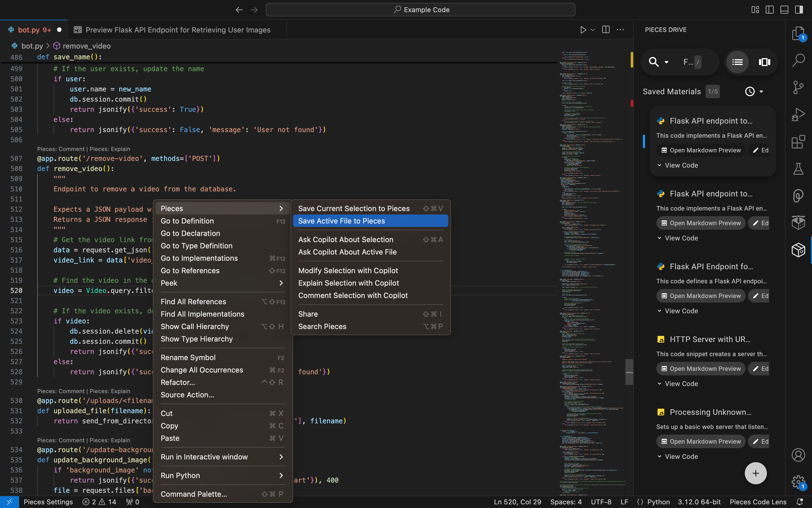Image resolution: width=812 pixels, height=508 pixels.
Task: Select Save Active File to Pieces
Action: click(370, 221)
